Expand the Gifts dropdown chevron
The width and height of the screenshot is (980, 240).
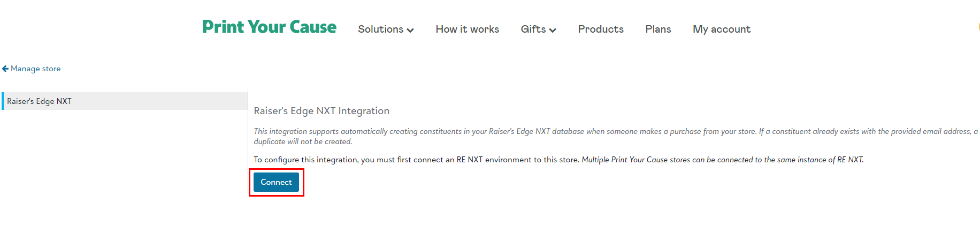tap(553, 31)
